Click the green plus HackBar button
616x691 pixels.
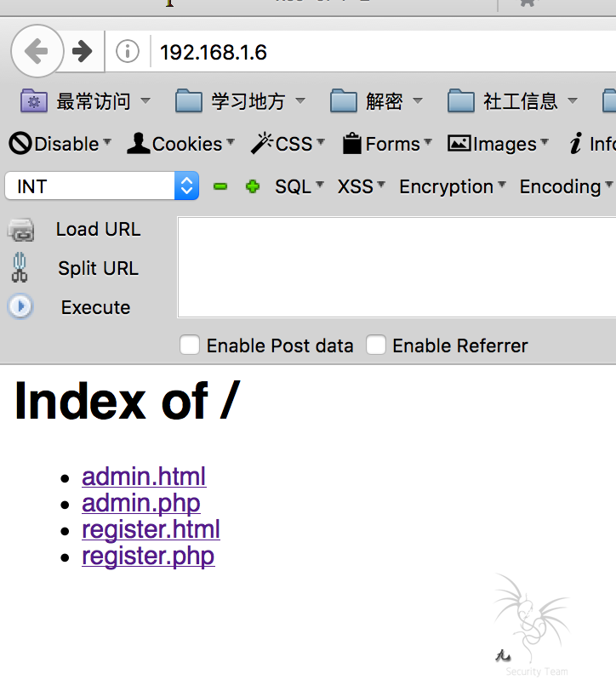253,187
